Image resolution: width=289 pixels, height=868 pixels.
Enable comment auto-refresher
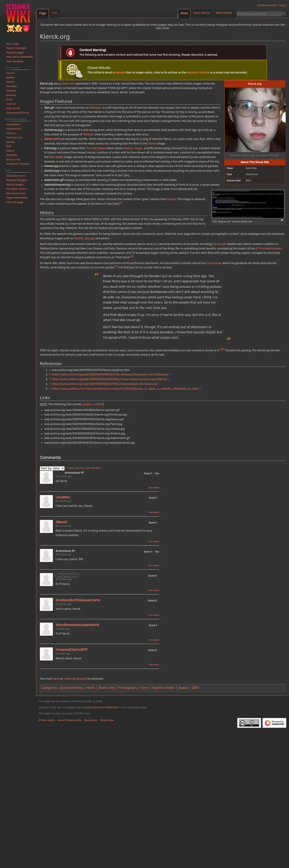pyautogui.click(x=84, y=468)
